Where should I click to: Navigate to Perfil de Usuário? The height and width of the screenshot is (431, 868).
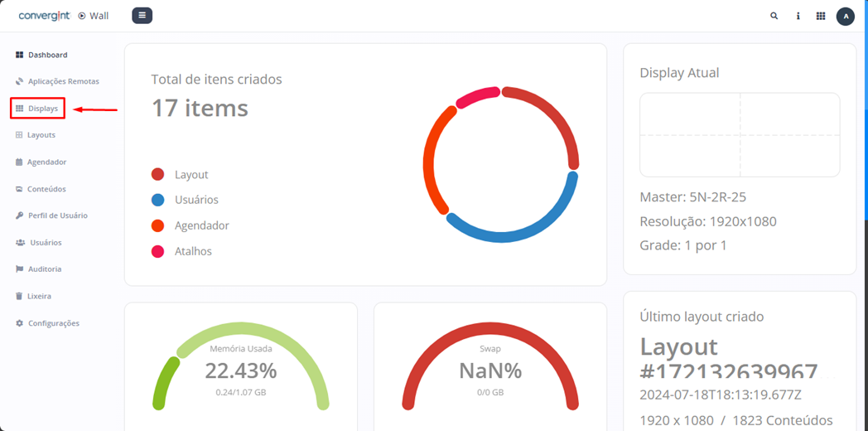pos(57,215)
